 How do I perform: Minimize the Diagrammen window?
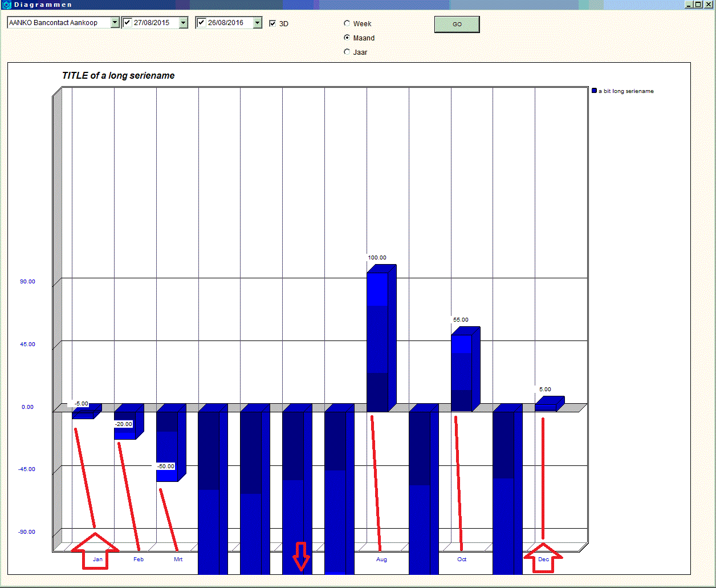tap(689, 4)
